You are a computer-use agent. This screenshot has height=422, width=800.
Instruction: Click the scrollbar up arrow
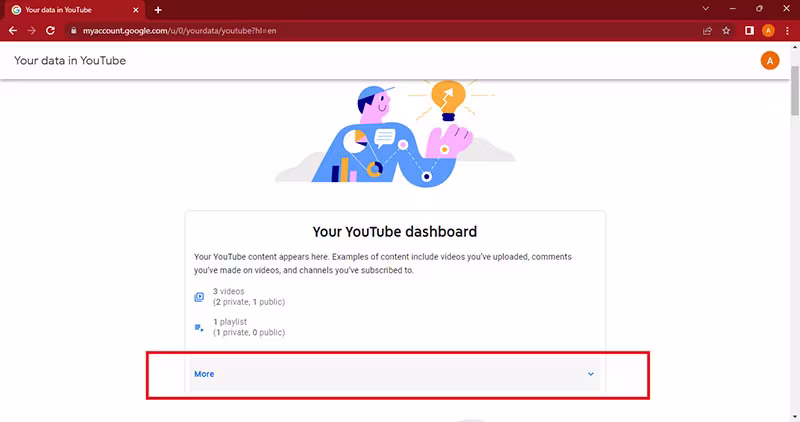(x=795, y=47)
